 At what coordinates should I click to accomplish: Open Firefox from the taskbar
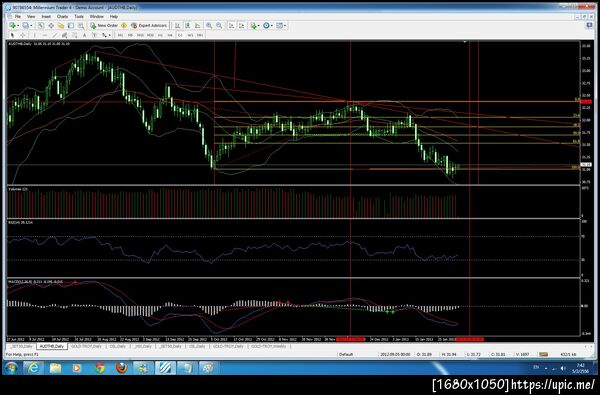coord(122,368)
